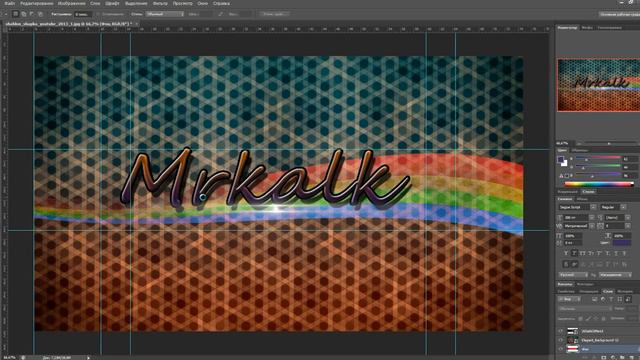Switch to the История tab
The height and width of the screenshot is (360, 640).
tap(624, 291)
